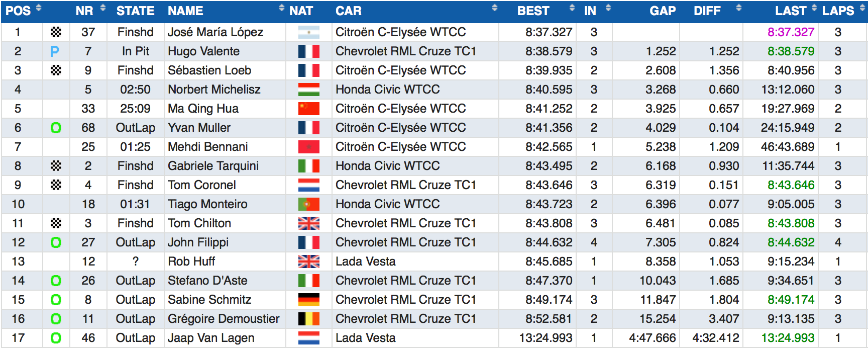868x349 pixels.
Task: Click the Argentina flag in the first row
Action: [x=308, y=32]
